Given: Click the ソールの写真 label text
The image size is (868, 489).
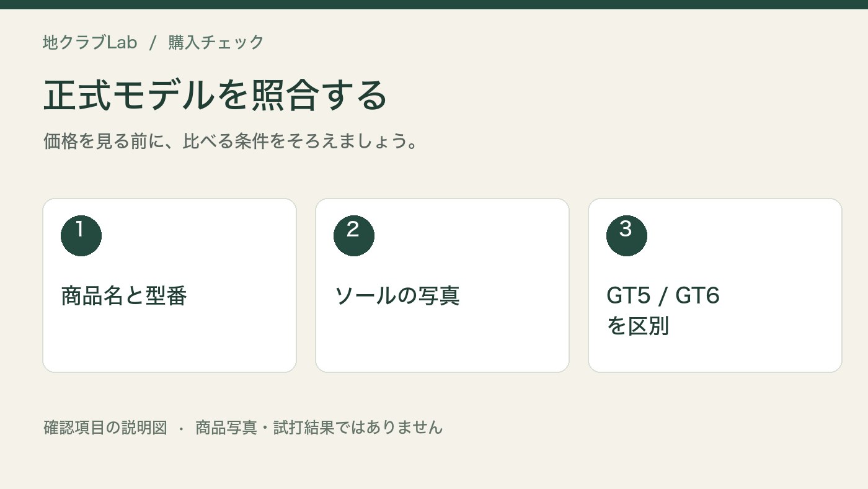Looking at the screenshot, I should click(x=397, y=296).
